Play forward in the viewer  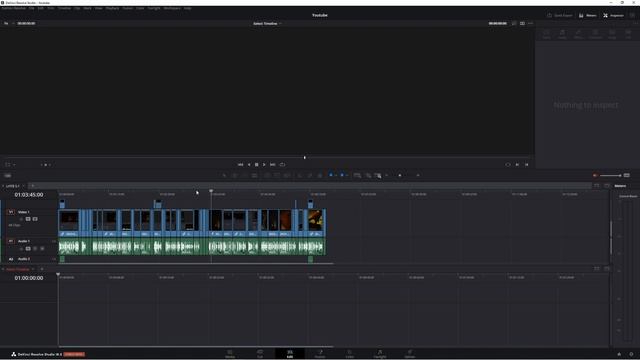tap(264, 164)
